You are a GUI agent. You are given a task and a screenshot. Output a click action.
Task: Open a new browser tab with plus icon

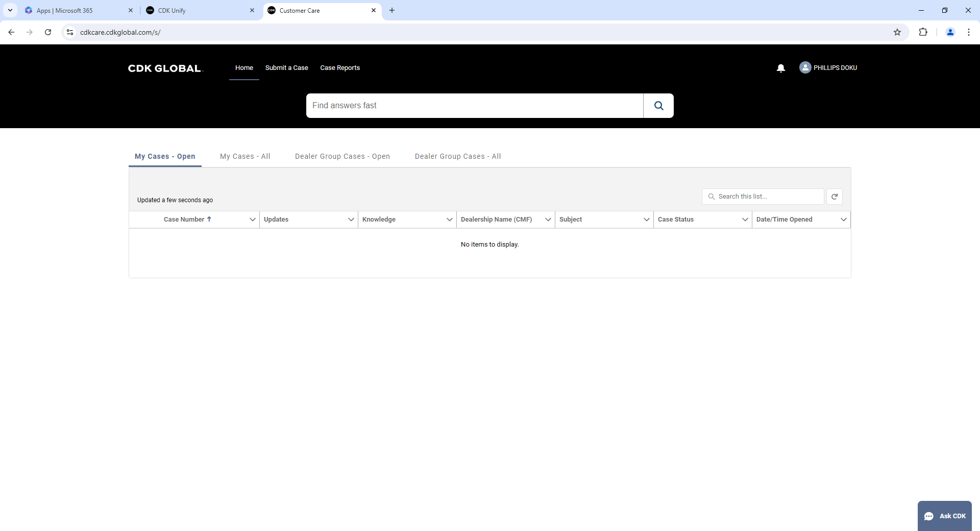click(392, 10)
